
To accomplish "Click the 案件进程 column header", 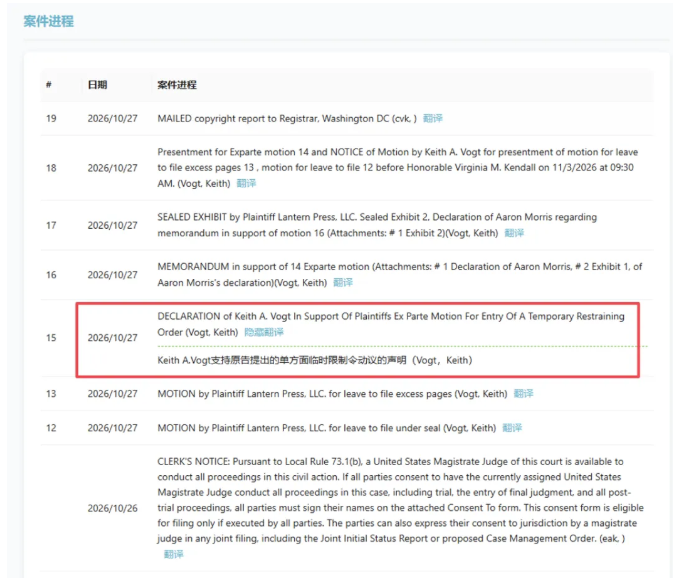I will pyautogui.click(x=177, y=85).
